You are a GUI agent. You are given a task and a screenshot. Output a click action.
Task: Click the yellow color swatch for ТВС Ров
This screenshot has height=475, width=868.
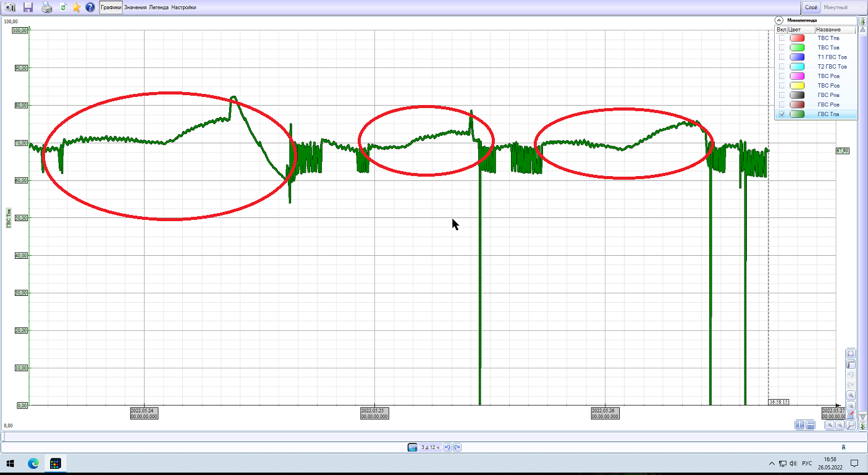797,85
